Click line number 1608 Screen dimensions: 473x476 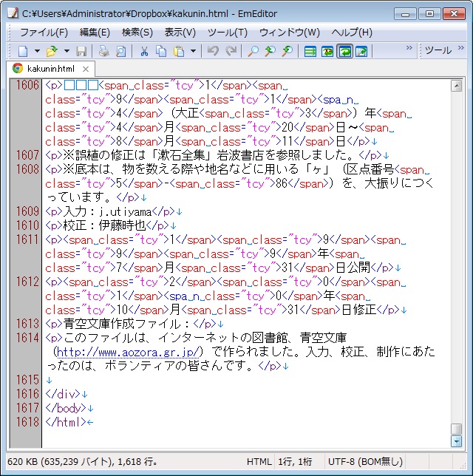tap(27, 169)
